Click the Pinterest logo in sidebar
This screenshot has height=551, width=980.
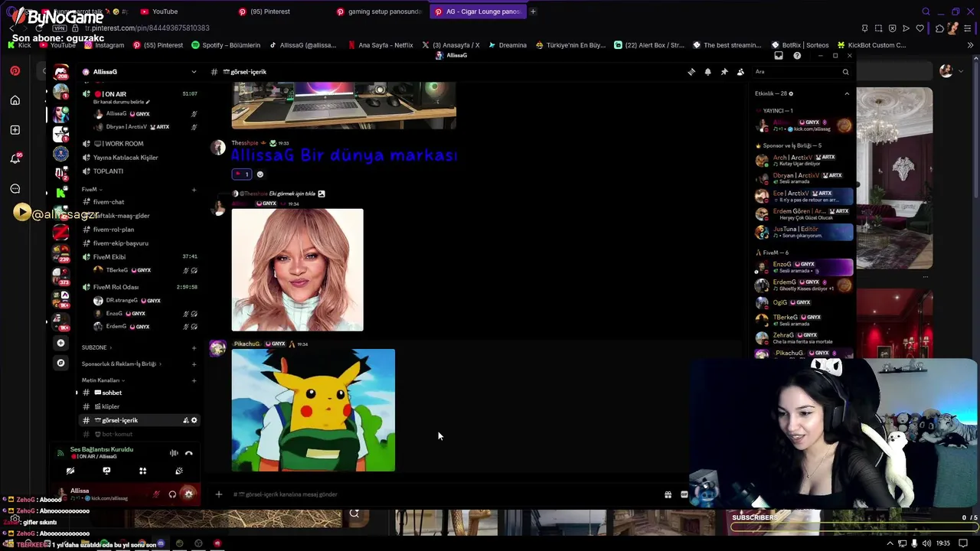(15, 71)
